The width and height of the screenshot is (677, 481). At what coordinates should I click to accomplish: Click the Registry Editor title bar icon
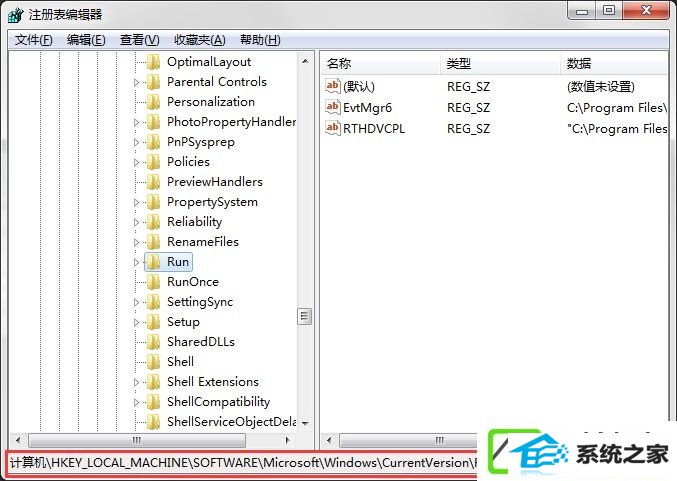point(15,15)
